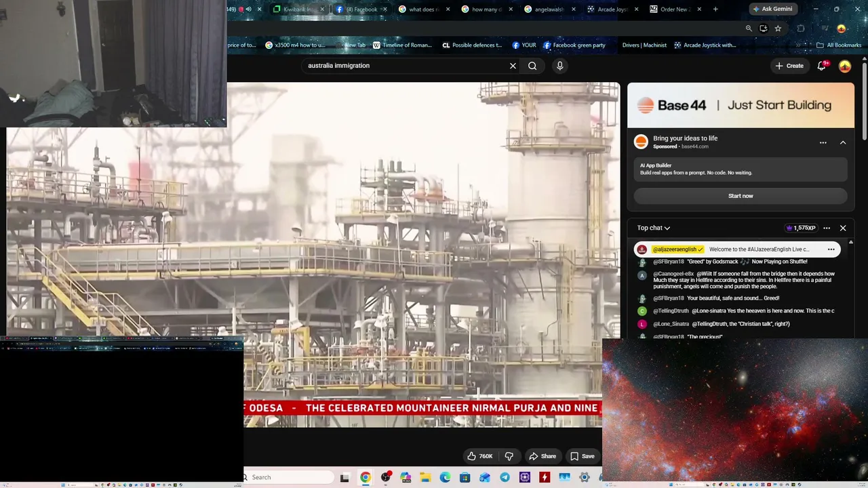This screenshot has height=488, width=868.
Task: Switch to the 'how many' Google tab
Action: (x=487, y=9)
